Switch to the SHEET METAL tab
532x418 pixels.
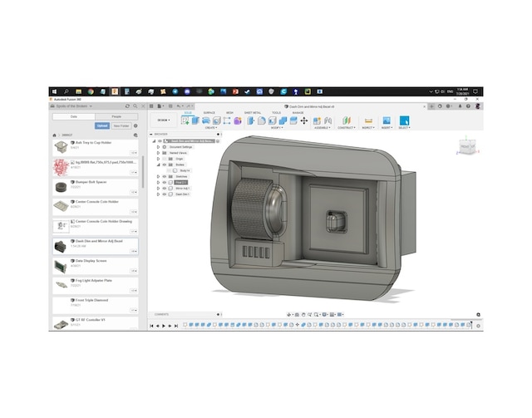click(x=253, y=113)
